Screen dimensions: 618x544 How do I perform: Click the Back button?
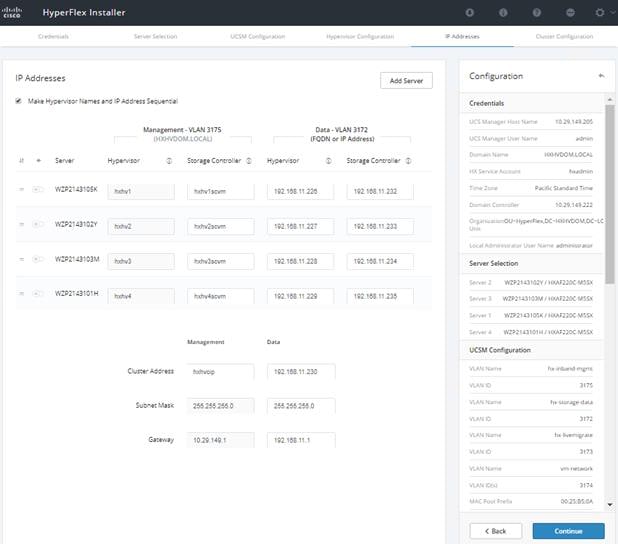[x=495, y=531]
